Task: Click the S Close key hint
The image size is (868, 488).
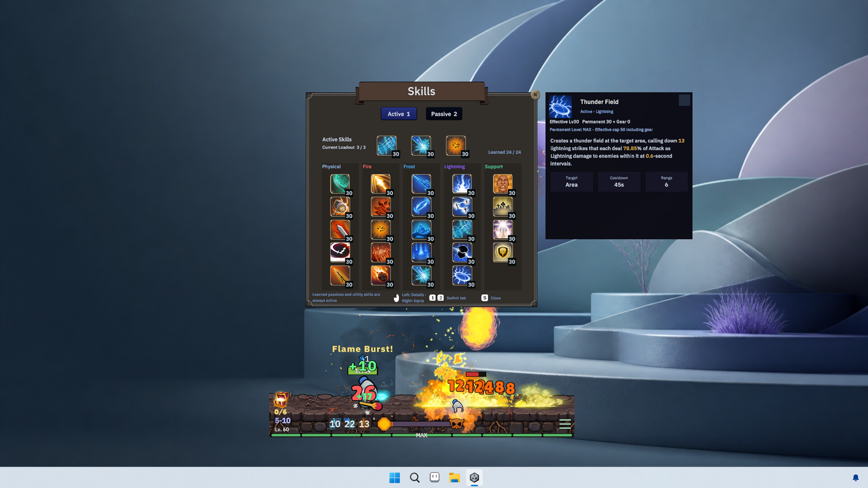Action: [491, 298]
